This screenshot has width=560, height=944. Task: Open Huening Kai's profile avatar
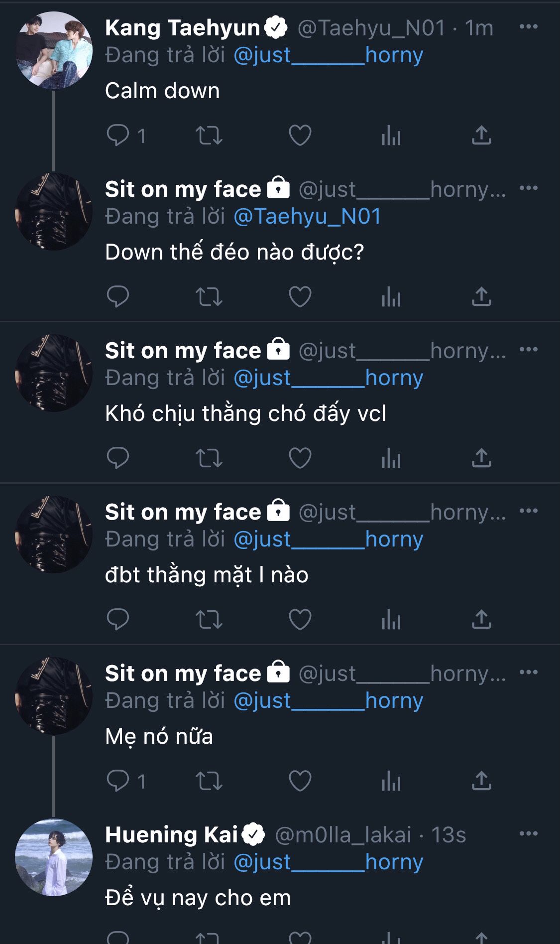pos(54,857)
